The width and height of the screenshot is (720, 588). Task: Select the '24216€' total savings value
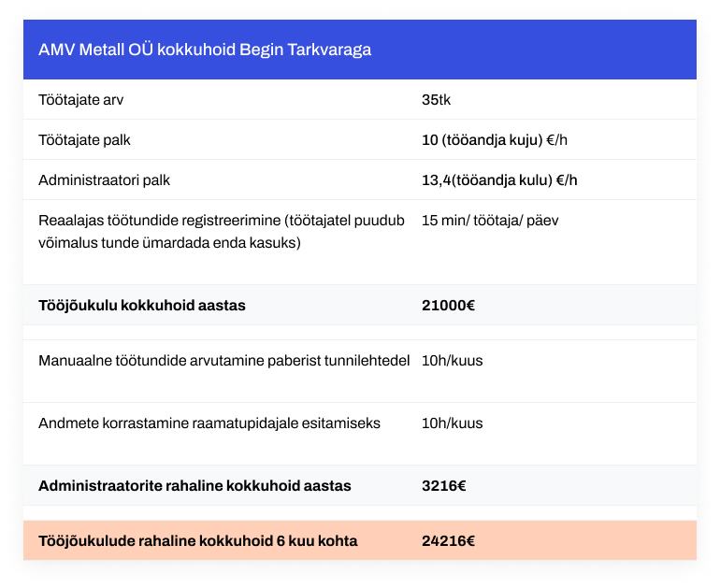pyautogui.click(x=448, y=540)
